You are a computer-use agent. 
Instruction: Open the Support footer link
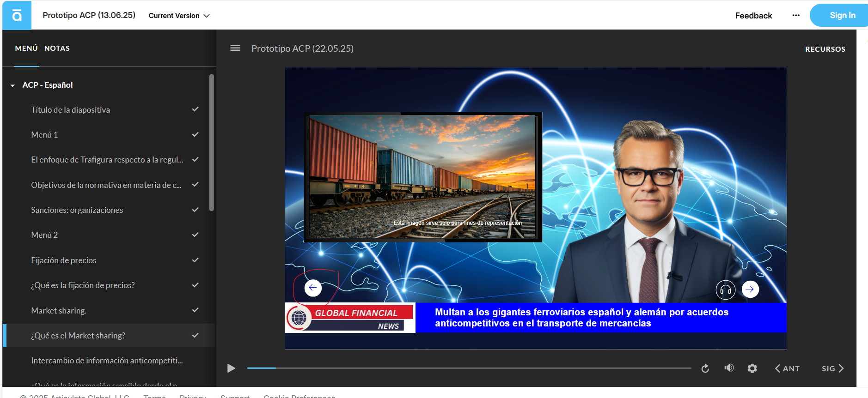(x=235, y=396)
